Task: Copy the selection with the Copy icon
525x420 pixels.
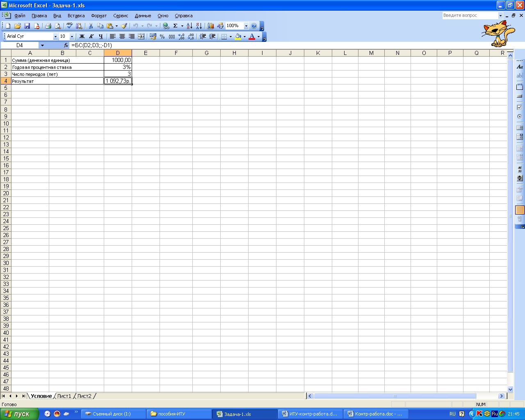Action: point(100,26)
